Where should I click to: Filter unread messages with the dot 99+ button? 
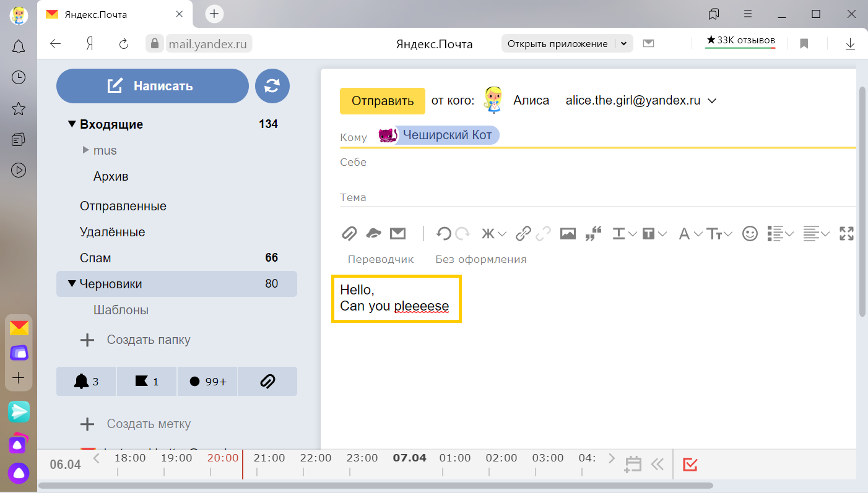207,382
